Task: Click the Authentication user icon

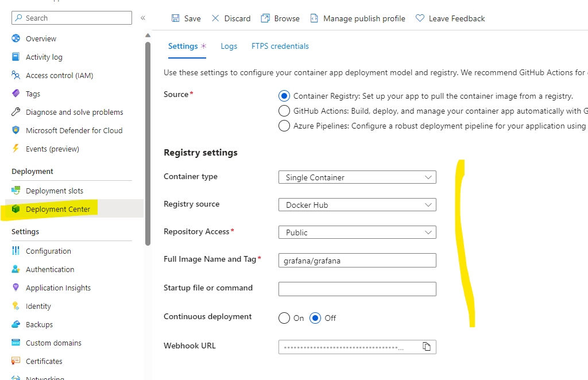Action: click(x=16, y=269)
